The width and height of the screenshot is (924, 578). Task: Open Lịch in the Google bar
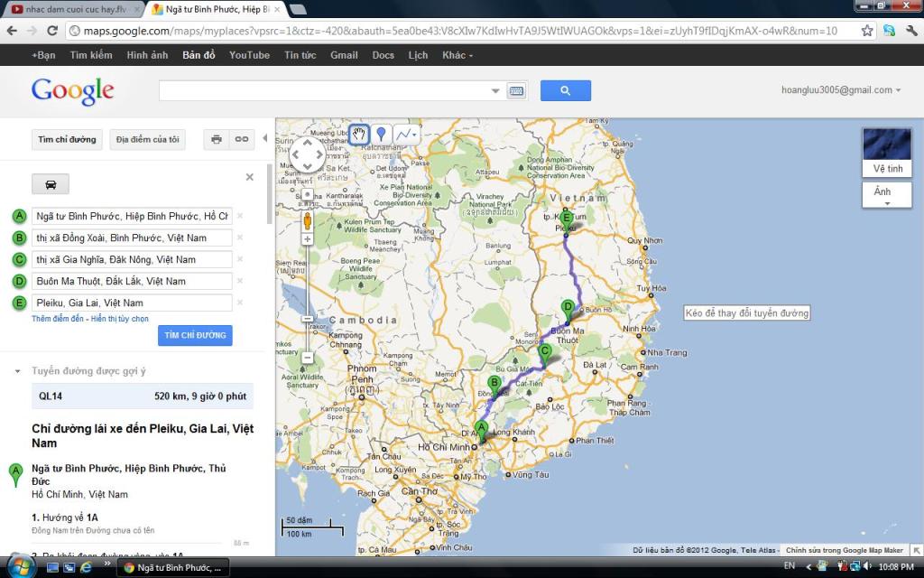418,55
